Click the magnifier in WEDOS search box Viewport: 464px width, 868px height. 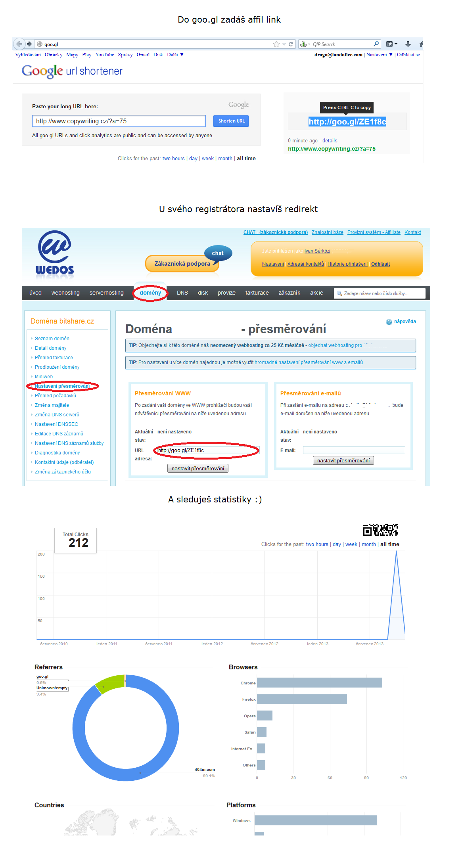pos(339,293)
